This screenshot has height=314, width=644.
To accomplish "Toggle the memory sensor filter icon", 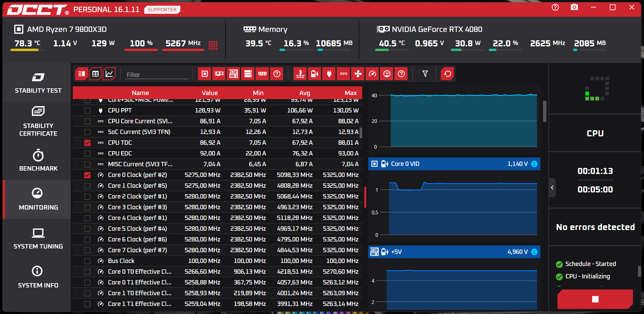I will 262,74.
